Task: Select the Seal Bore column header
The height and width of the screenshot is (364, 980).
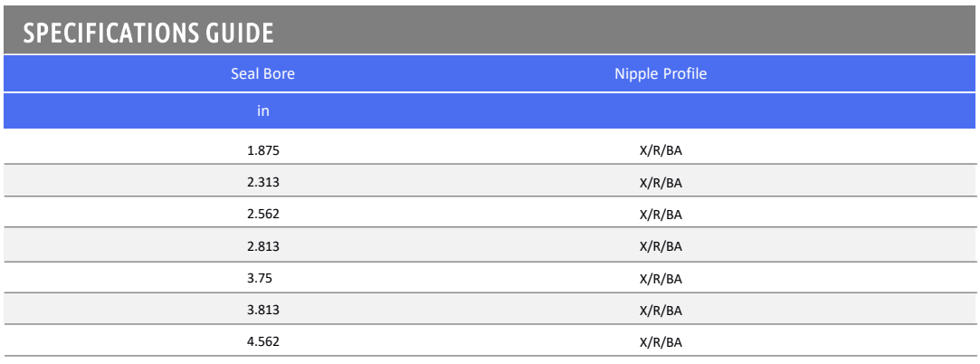Action: click(x=263, y=74)
